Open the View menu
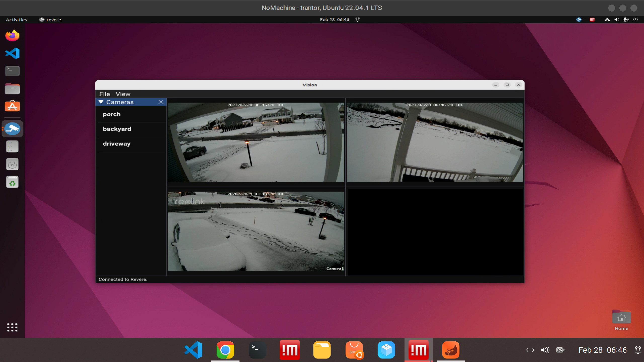Image resolution: width=644 pixels, height=362 pixels. 123,94
